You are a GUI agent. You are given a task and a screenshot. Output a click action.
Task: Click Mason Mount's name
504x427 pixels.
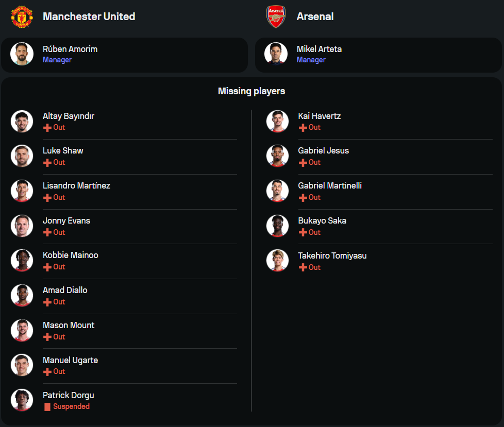pyautogui.click(x=69, y=326)
